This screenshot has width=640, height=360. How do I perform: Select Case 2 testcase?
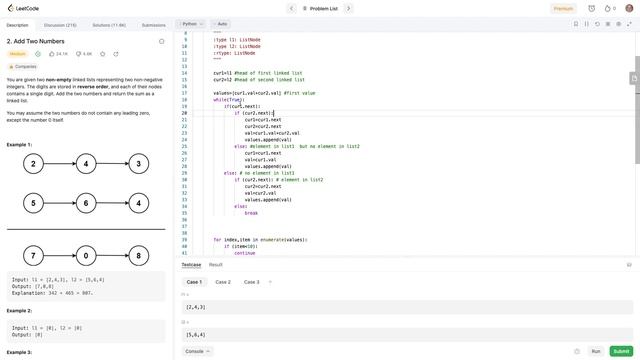pyautogui.click(x=223, y=282)
